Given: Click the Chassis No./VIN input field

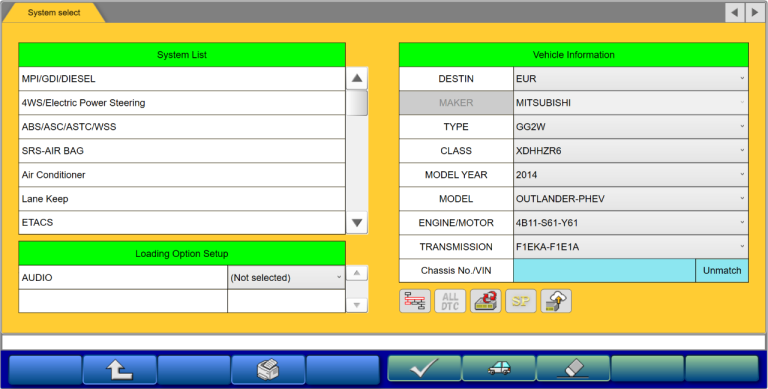Looking at the screenshot, I should click(604, 270).
